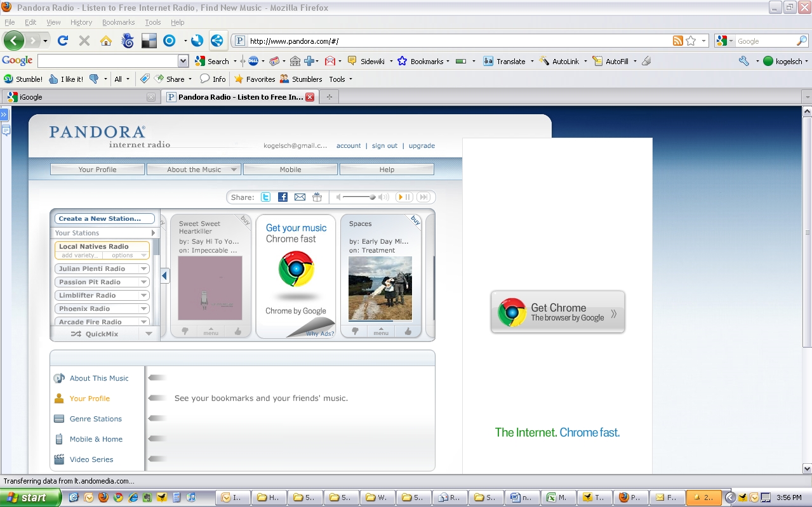Image resolution: width=812 pixels, height=507 pixels.
Task: Click Create a New Station
Action: (x=105, y=219)
